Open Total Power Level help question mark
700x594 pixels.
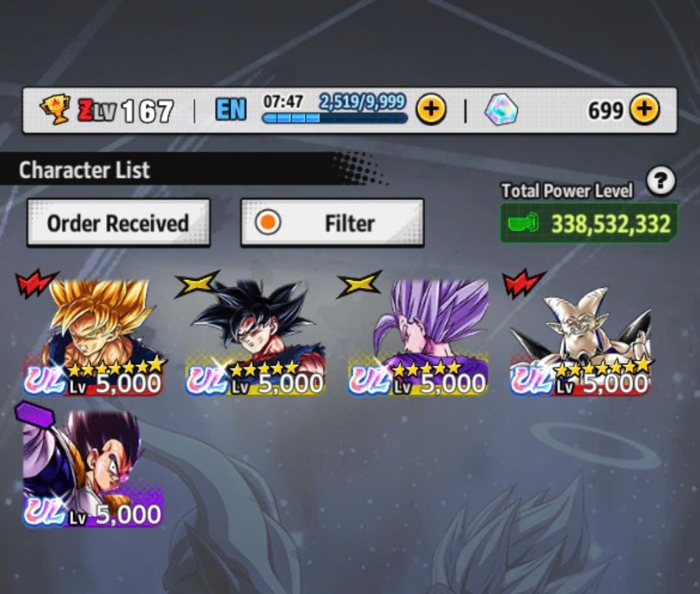tap(661, 181)
